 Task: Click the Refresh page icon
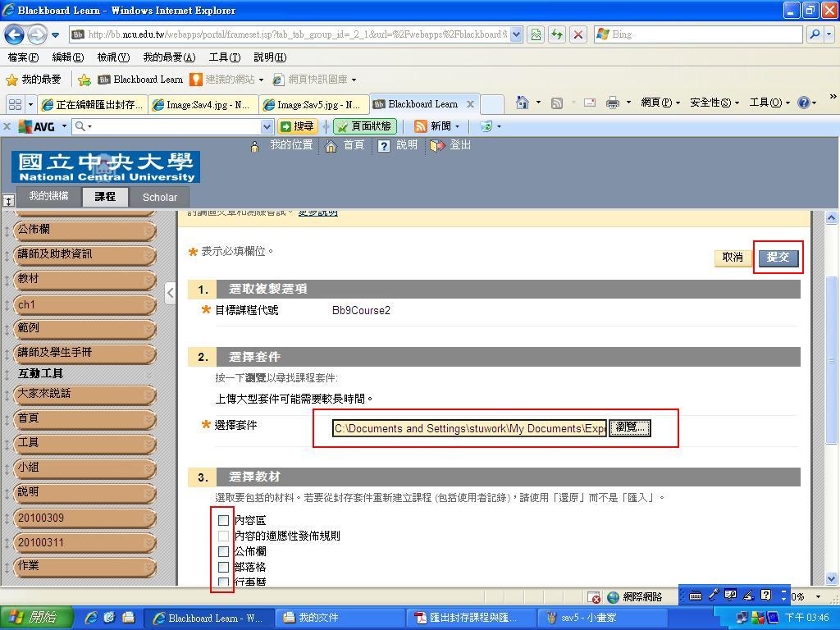pos(558,34)
